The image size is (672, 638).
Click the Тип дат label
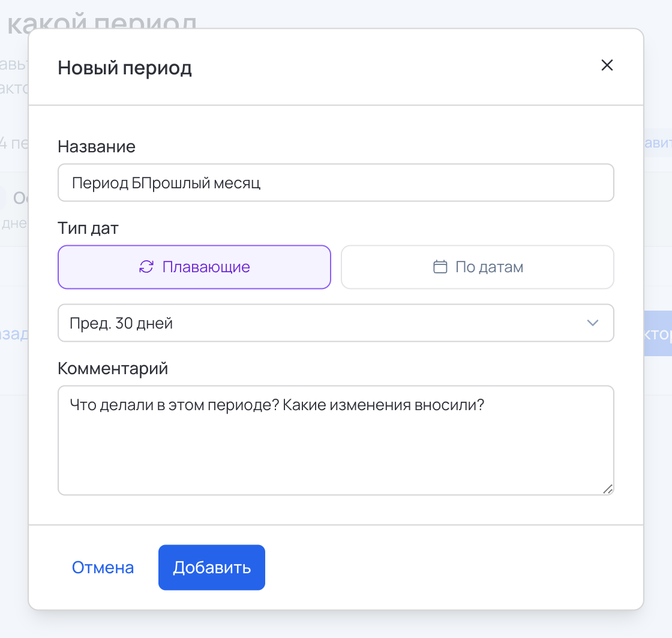88,228
